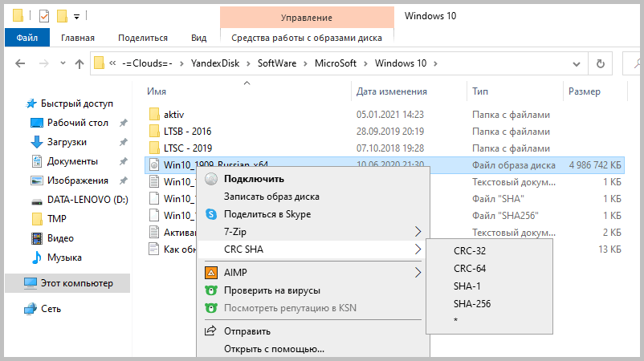The image size is (644, 361).
Task: Select Win10_1909 disc image file icon
Action: point(154,165)
